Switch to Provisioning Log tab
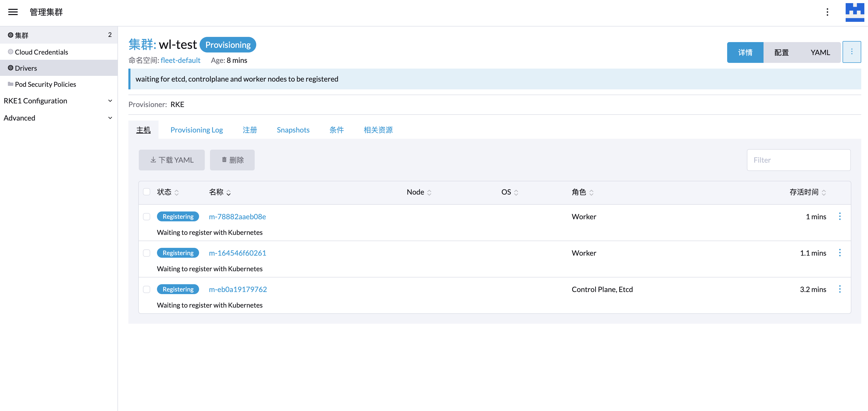Image resolution: width=868 pixels, height=411 pixels. pyautogui.click(x=196, y=130)
